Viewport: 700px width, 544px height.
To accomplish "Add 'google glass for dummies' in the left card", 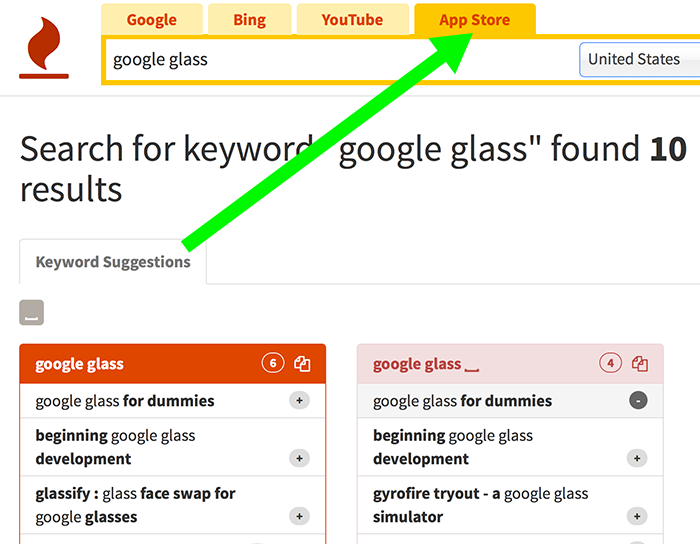I will (x=300, y=400).
